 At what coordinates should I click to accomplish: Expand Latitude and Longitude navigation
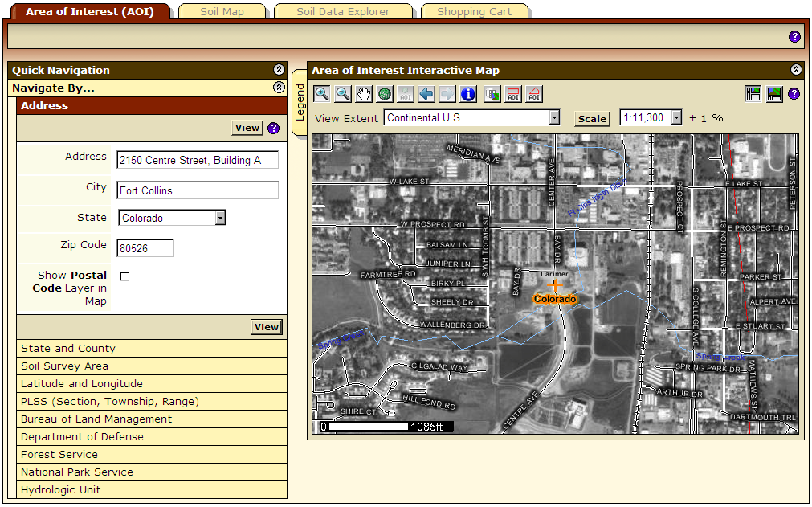coord(152,384)
